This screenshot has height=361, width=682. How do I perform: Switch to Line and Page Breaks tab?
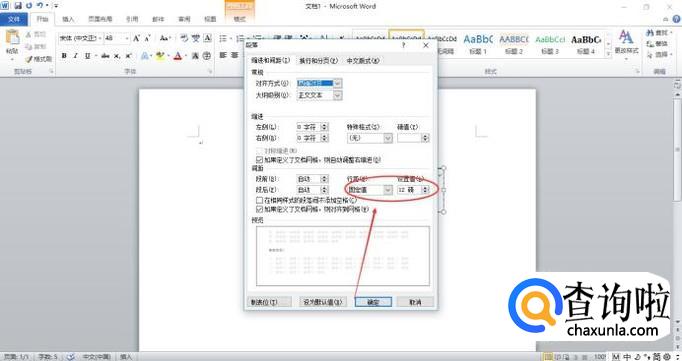click(x=318, y=61)
